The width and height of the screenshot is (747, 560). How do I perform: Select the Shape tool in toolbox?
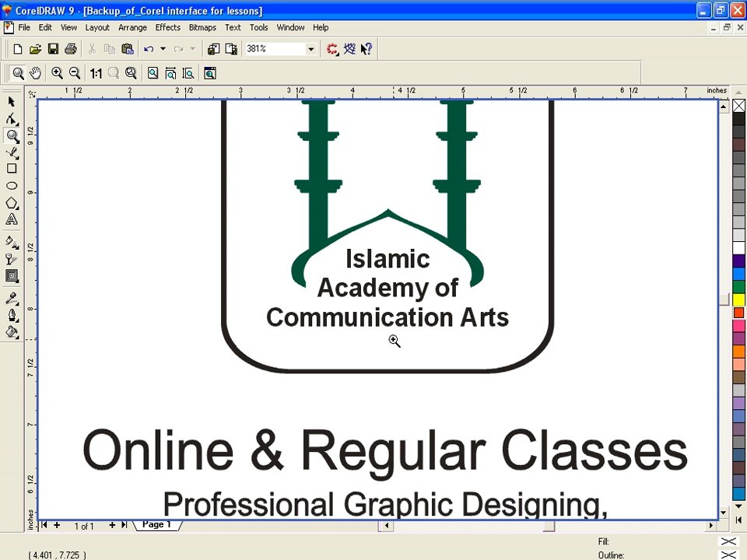(x=12, y=119)
